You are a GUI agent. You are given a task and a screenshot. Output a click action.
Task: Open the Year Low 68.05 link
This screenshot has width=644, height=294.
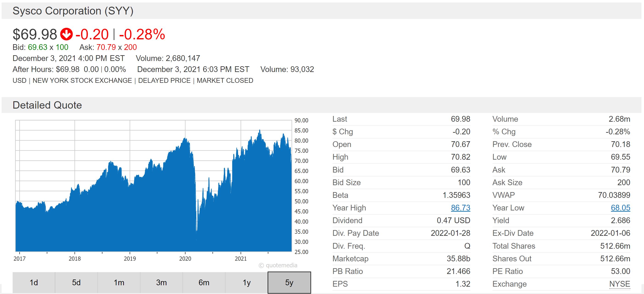point(620,208)
